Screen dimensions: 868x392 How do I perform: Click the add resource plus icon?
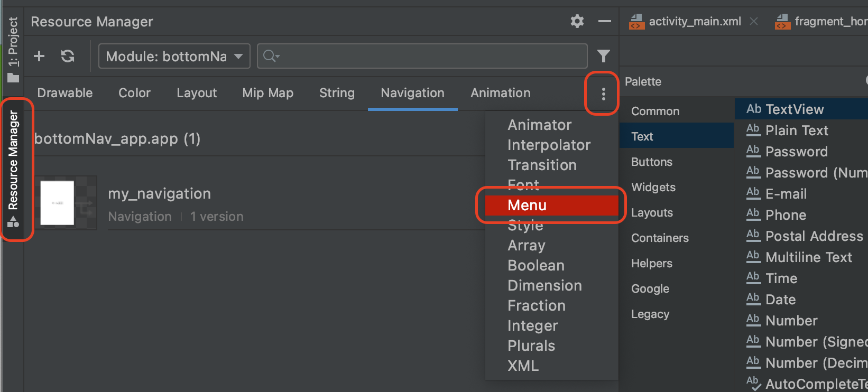(x=39, y=56)
